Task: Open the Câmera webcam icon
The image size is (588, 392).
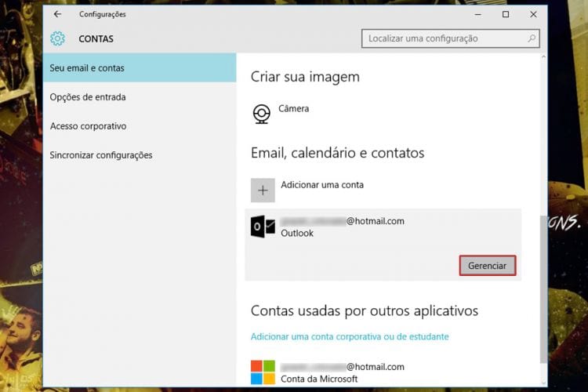Action: [x=261, y=114]
